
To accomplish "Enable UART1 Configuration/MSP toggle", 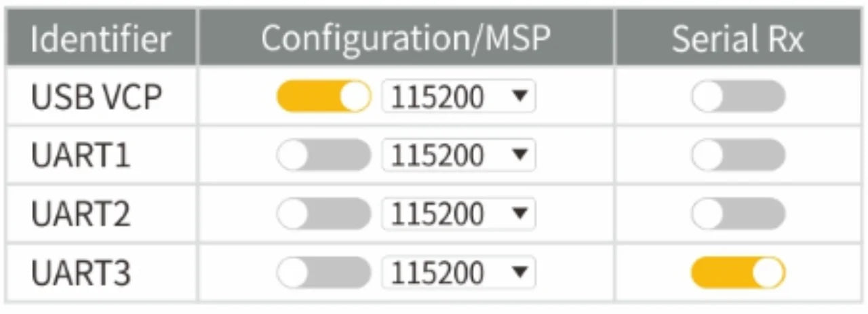I will pyautogui.click(x=323, y=155).
